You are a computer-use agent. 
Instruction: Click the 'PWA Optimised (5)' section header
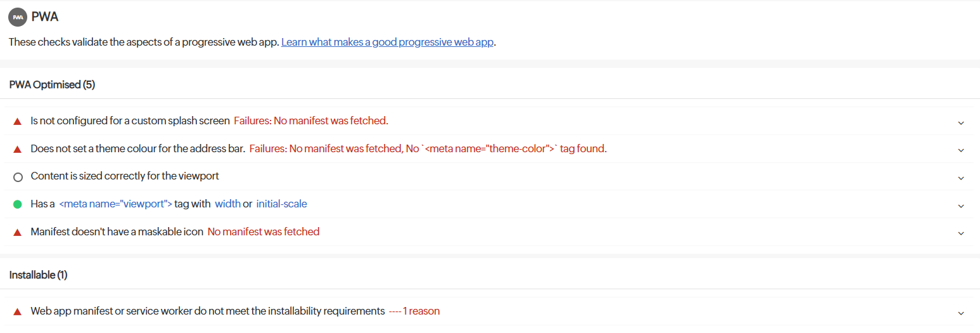coord(52,84)
